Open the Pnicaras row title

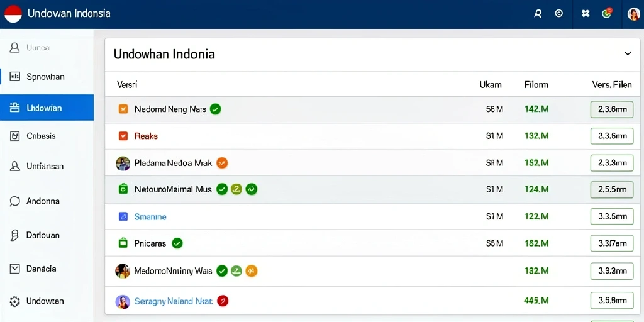coord(150,243)
